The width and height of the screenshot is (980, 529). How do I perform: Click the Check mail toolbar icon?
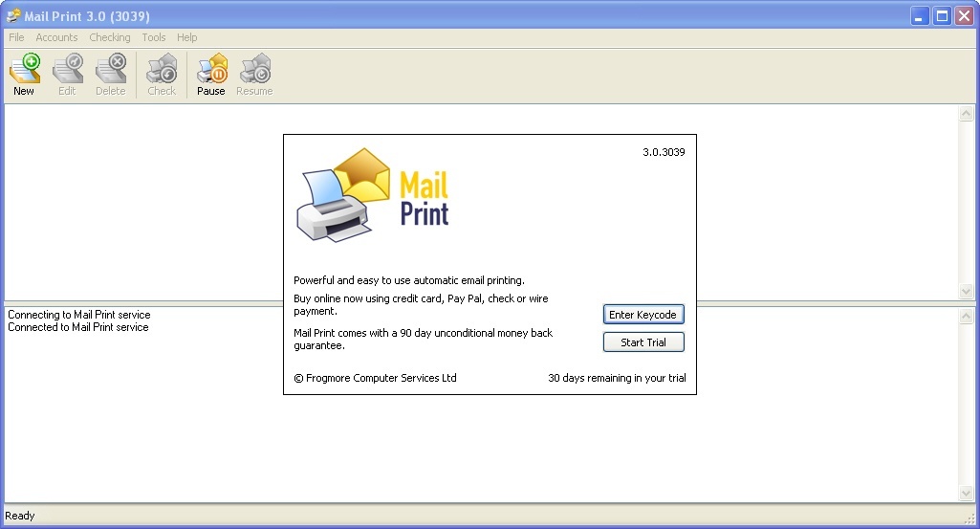click(x=162, y=75)
